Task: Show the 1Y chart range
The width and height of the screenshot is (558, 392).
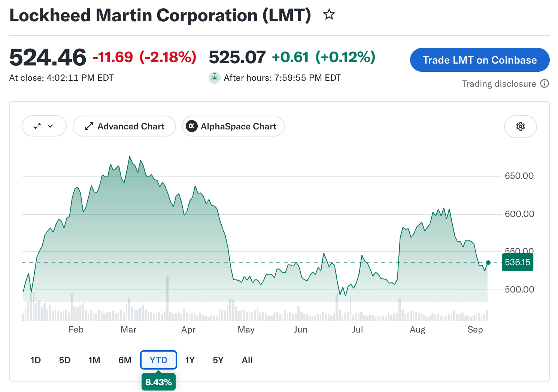Action: (x=190, y=360)
